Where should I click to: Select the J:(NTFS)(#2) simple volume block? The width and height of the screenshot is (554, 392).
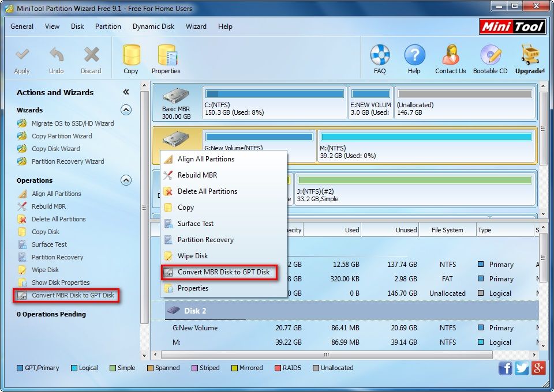[415, 190]
